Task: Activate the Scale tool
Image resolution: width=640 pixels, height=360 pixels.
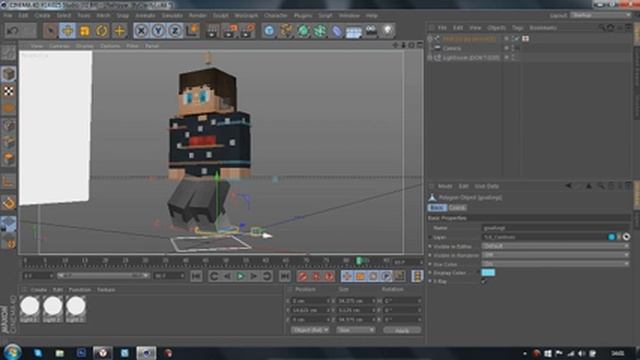Action: tap(84, 31)
